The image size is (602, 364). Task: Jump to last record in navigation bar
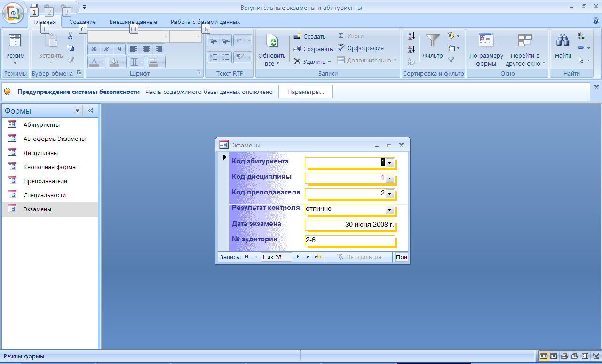point(308,257)
